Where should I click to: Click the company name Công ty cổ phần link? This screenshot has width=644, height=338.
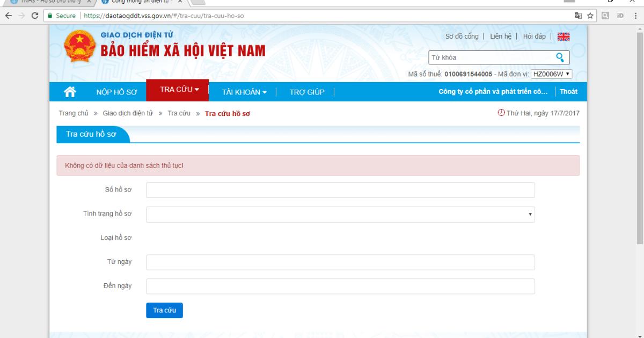click(x=493, y=92)
